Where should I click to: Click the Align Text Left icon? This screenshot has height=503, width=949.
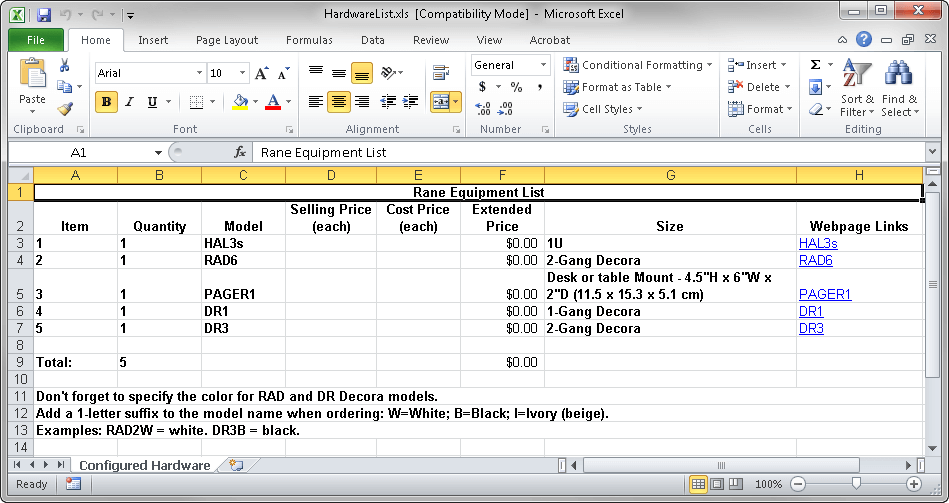[x=315, y=102]
